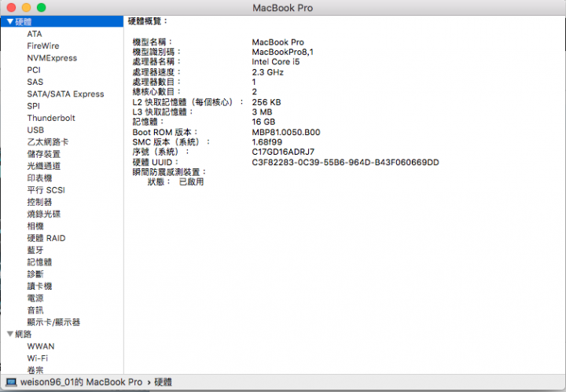566x392 pixels.
Task: Select WWAN under 網路
Action: (x=40, y=346)
